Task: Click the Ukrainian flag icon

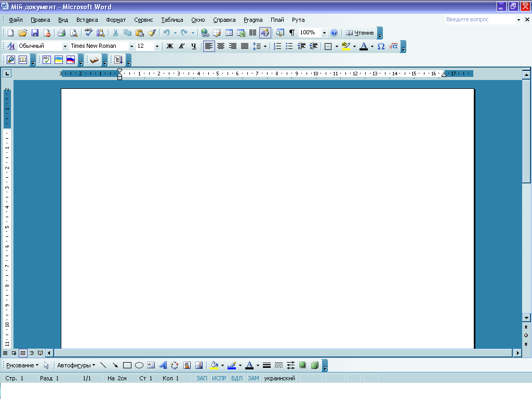Action: coord(59,60)
